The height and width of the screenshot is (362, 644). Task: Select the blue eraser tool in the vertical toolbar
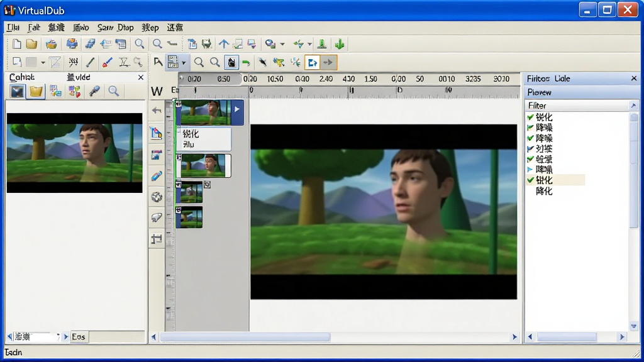[x=157, y=176]
